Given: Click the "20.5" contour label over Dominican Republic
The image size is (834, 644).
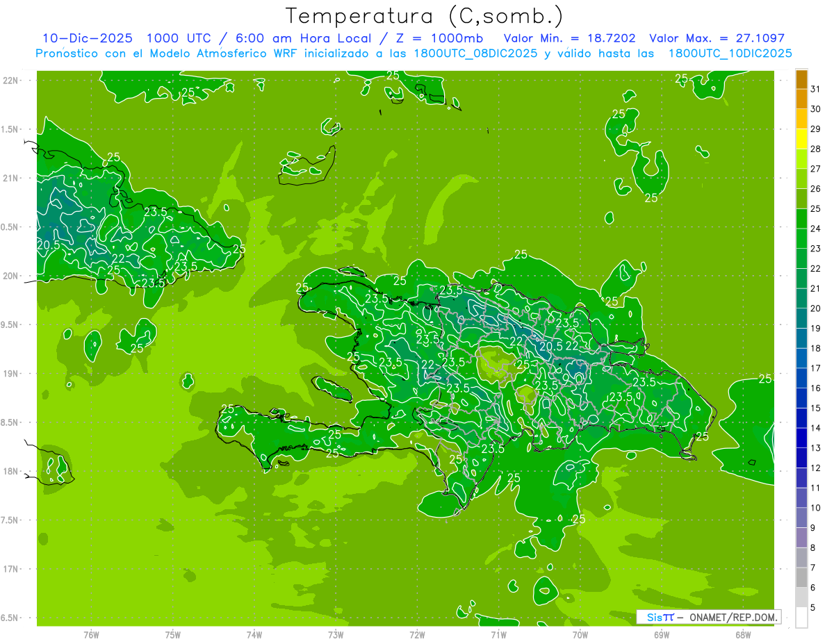Looking at the screenshot, I should pyautogui.click(x=550, y=345).
